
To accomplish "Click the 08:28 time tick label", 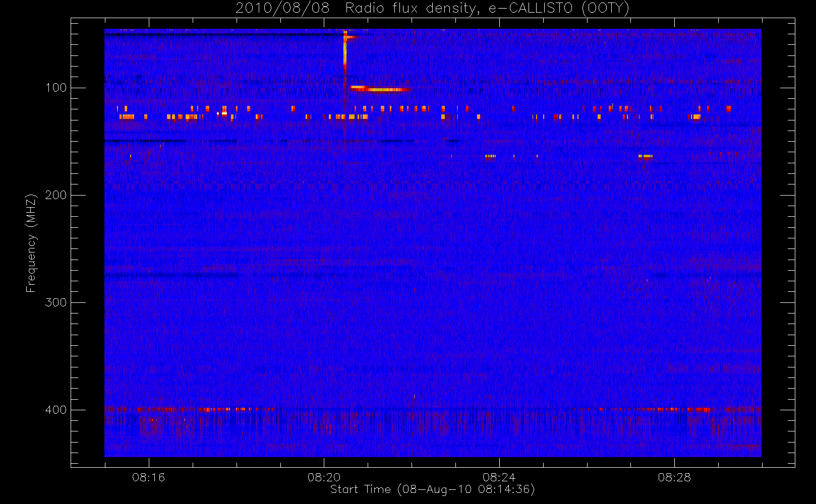I will click(x=674, y=477).
